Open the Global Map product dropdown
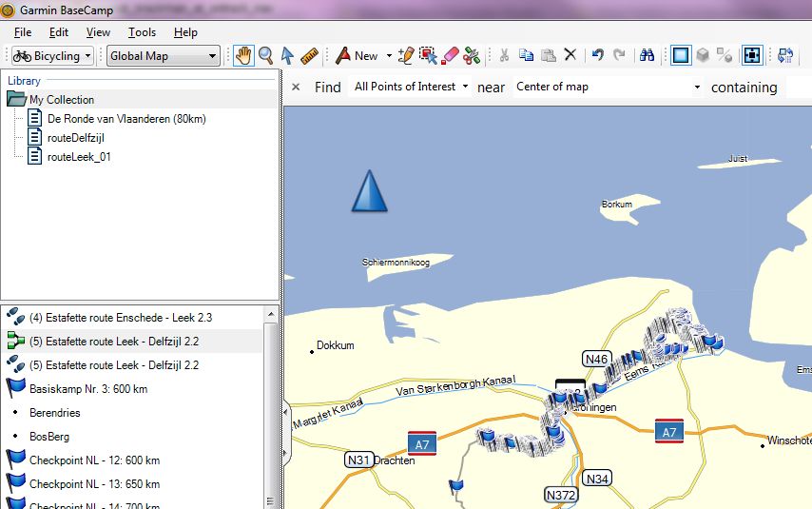The height and width of the screenshot is (509, 812). pos(164,56)
